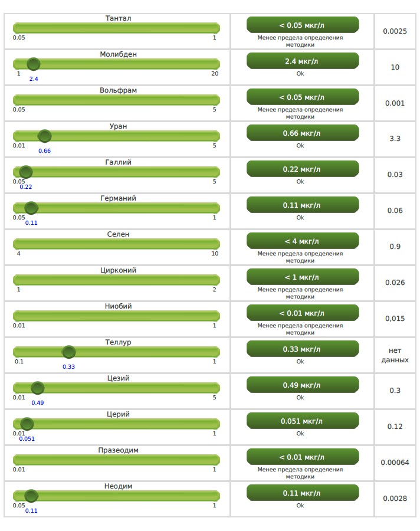Click the Цезий slider handle
Screen dimensions: 420x531
(38, 388)
